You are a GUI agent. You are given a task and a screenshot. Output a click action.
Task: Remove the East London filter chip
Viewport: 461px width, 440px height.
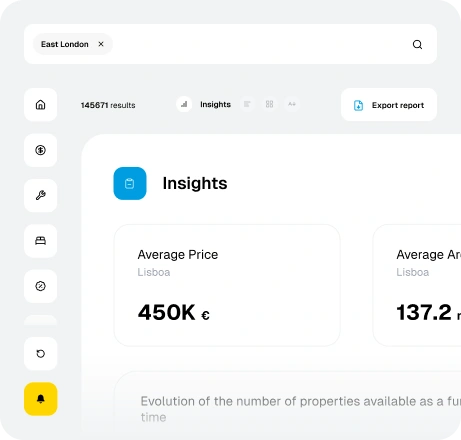click(x=101, y=44)
